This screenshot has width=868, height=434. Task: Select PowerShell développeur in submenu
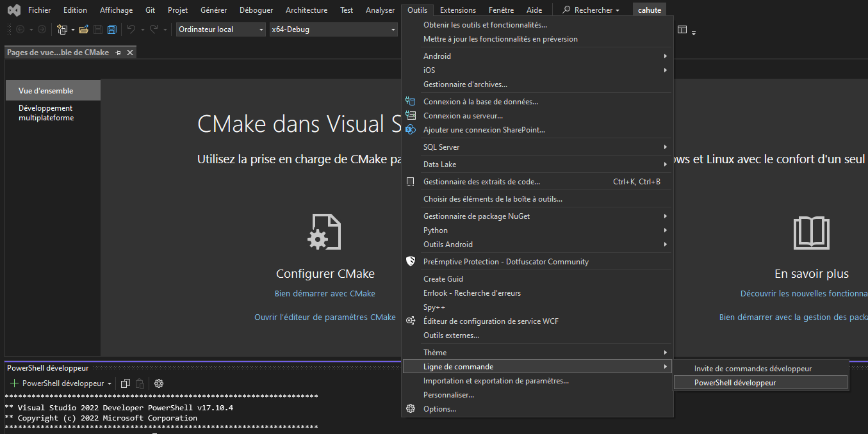tap(735, 383)
